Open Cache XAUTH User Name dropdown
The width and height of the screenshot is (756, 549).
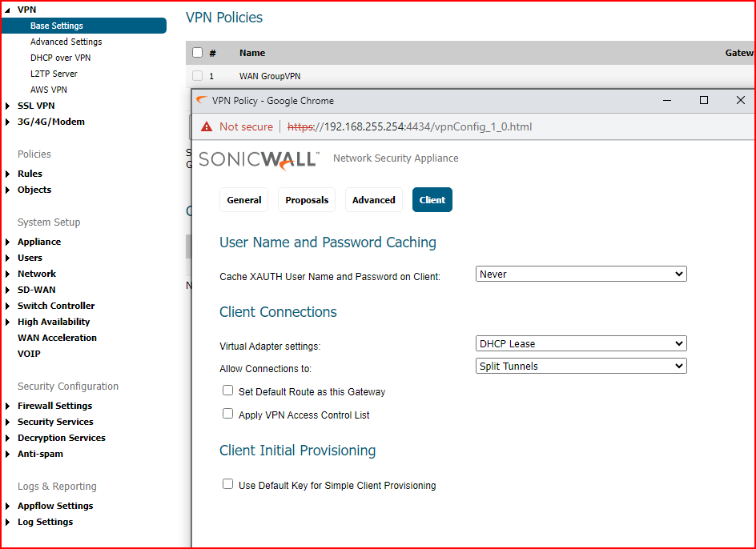pyautogui.click(x=581, y=274)
